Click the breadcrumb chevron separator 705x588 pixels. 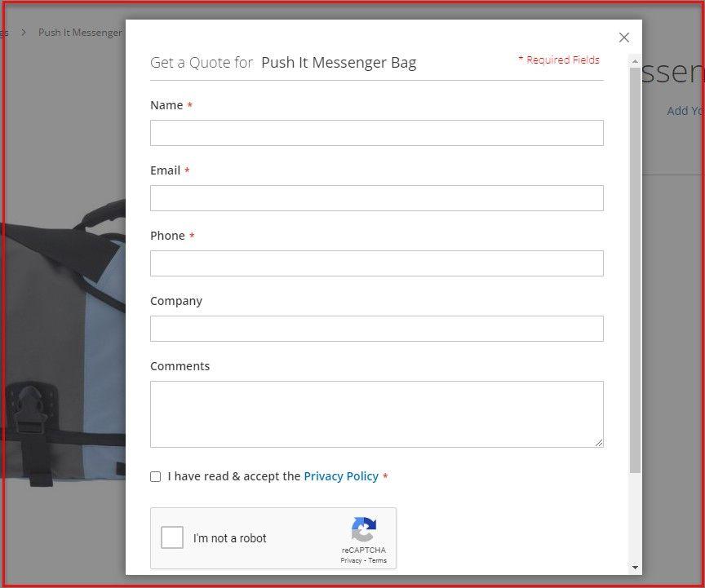(23, 33)
